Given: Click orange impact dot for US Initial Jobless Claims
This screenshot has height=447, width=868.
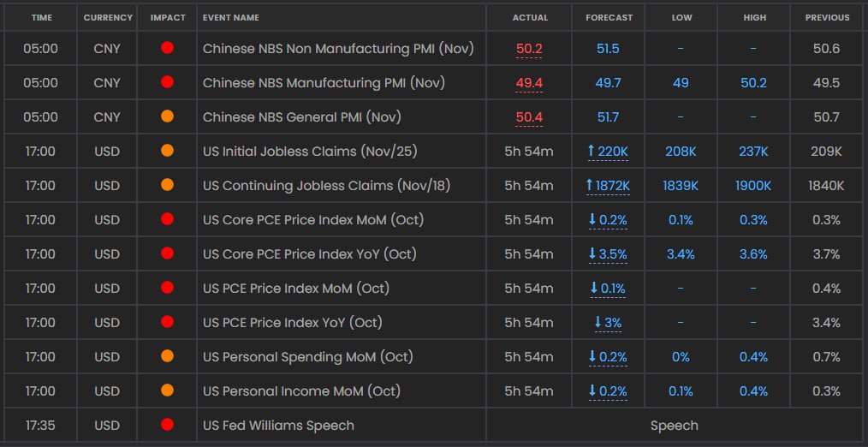Looking at the screenshot, I should [x=167, y=151].
